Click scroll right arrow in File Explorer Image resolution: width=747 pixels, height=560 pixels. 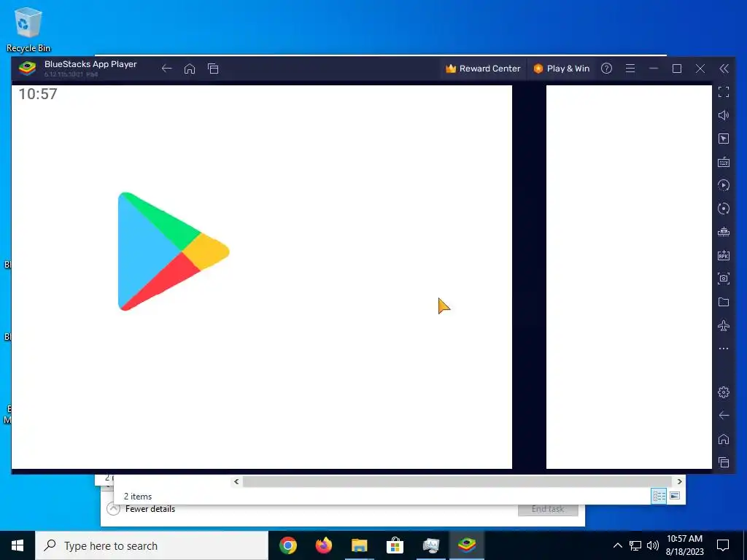click(679, 481)
